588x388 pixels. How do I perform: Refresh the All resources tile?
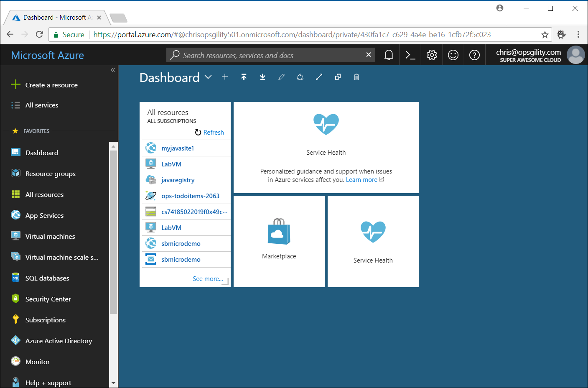point(209,132)
